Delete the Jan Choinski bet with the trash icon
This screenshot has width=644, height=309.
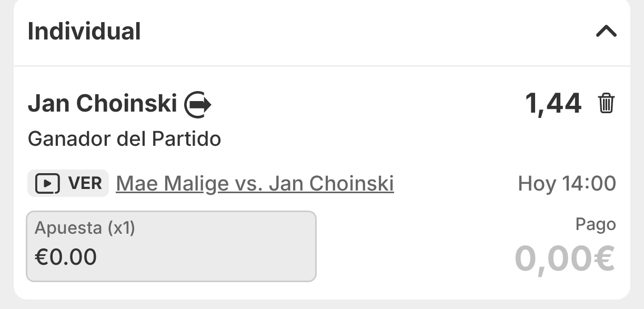[606, 103]
